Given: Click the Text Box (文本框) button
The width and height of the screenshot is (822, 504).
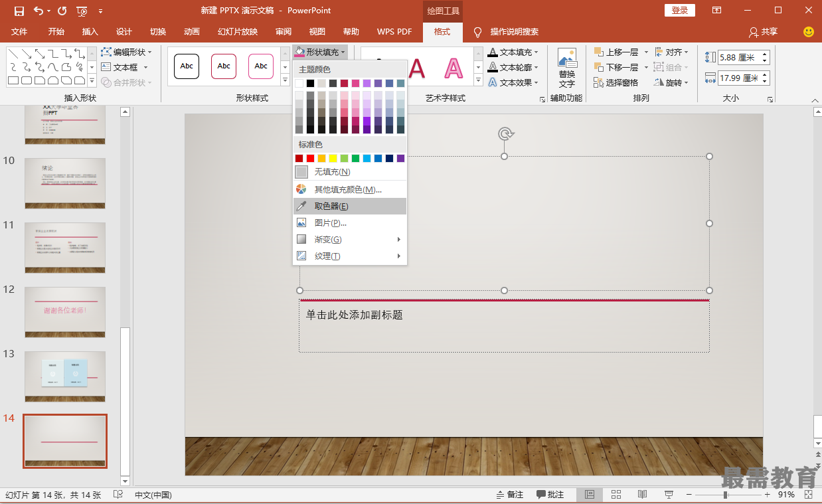Looking at the screenshot, I should point(124,67).
